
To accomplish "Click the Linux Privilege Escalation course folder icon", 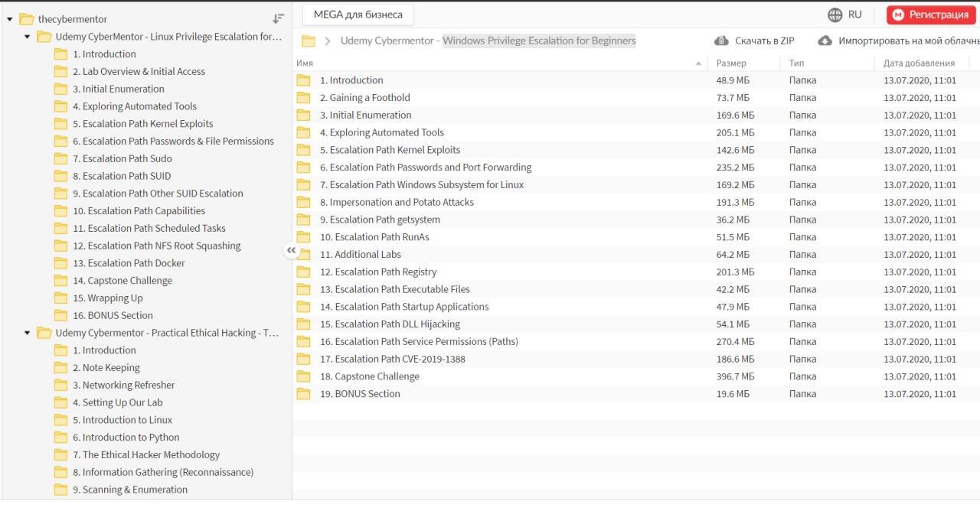I will (x=44, y=37).
